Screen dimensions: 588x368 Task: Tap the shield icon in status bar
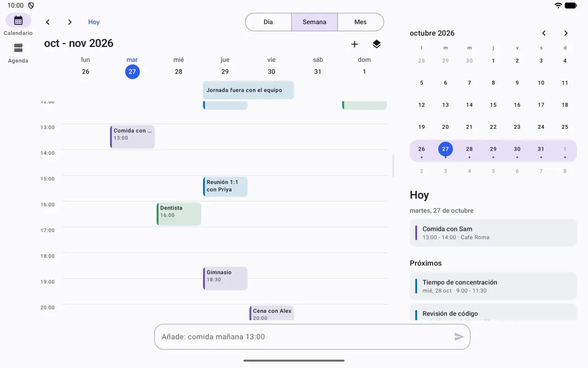click(31, 6)
